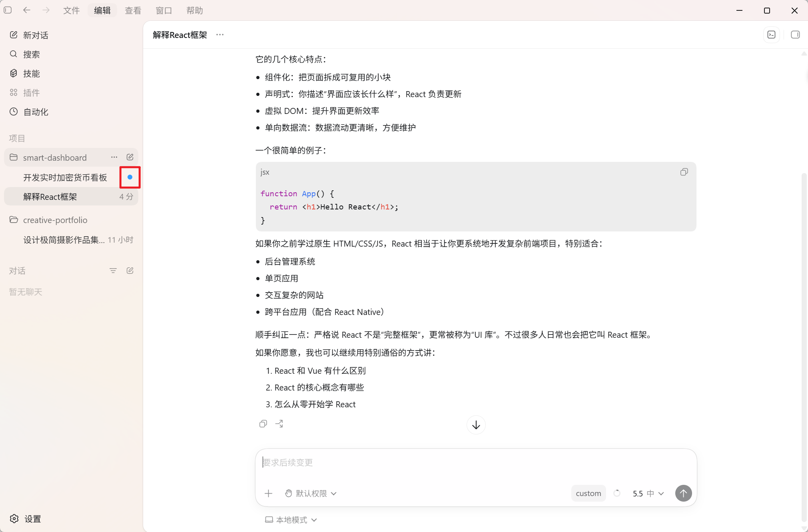This screenshot has width=808, height=532.
Task: Copy the jsx code block
Action: [684, 172]
